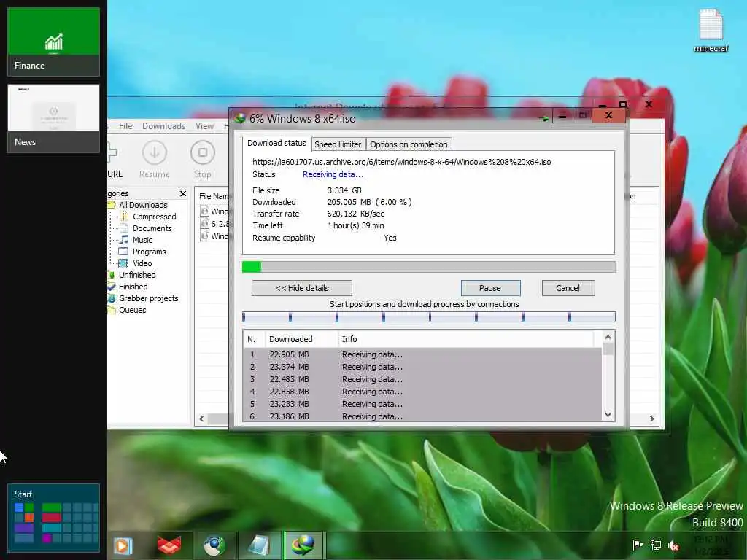Open File menu in download manager window

tap(125, 125)
